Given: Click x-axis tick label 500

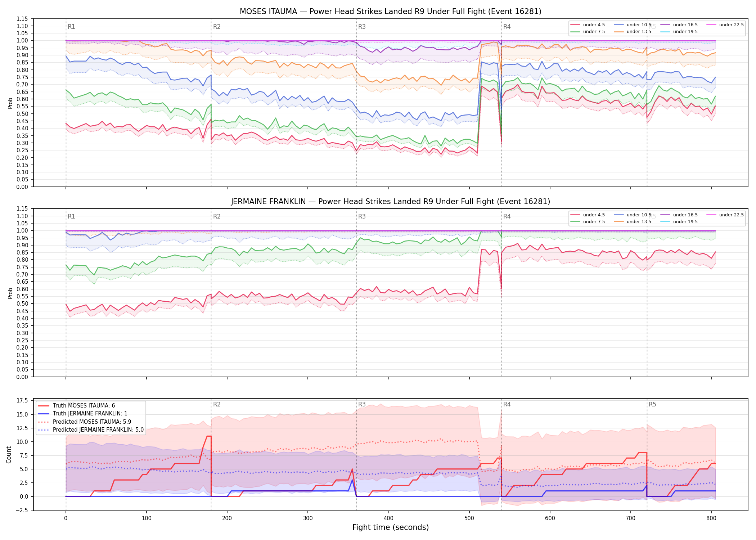Looking at the screenshot, I should click(469, 518).
